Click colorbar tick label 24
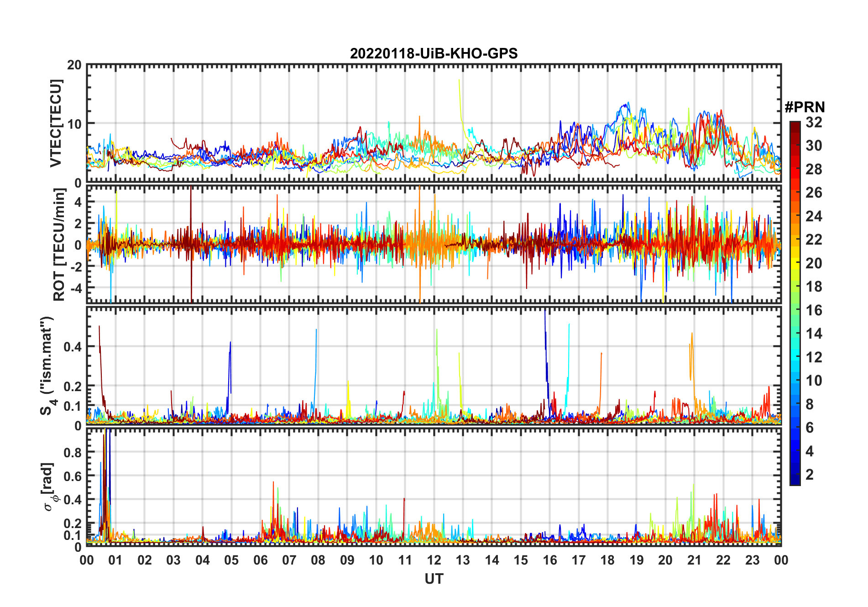Image resolution: width=868 pixels, height=607 pixels. tap(814, 216)
